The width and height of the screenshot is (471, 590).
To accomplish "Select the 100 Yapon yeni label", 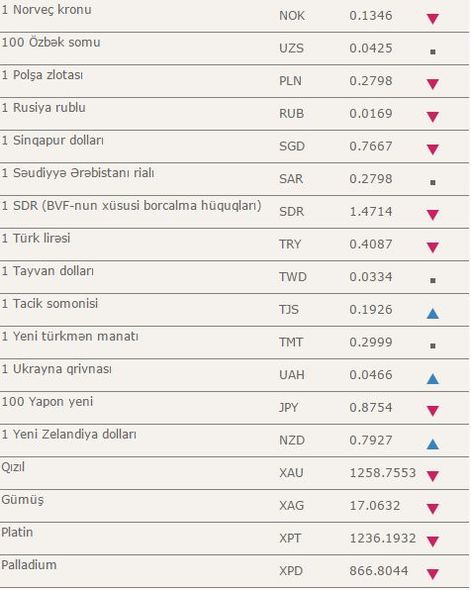I will coord(47,401).
